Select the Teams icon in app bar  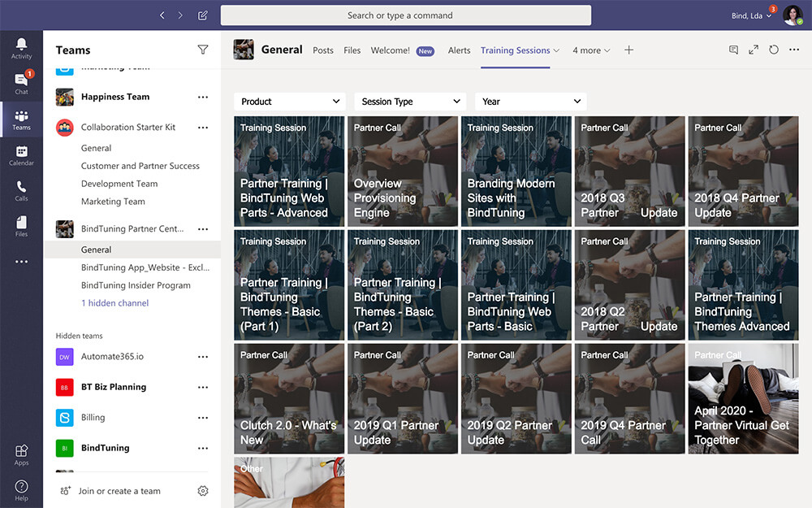[21, 119]
